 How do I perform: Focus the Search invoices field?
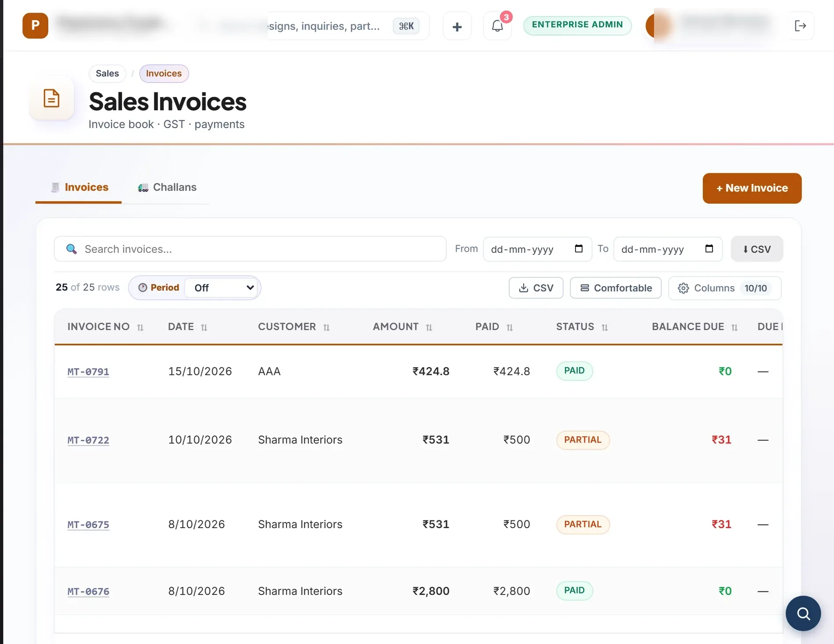(250, 249)
